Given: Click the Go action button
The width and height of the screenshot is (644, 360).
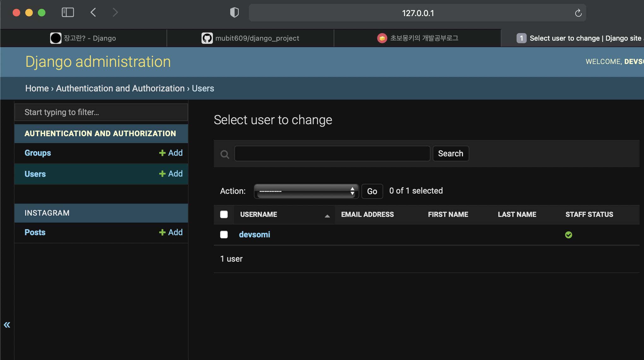Looking at the screenshot, I should (372, 191).
